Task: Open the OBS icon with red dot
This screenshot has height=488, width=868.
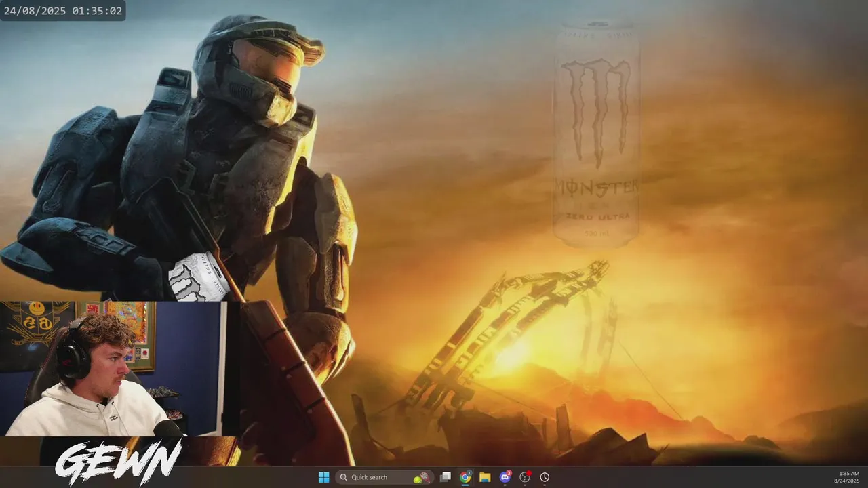Action: [525, 477]
